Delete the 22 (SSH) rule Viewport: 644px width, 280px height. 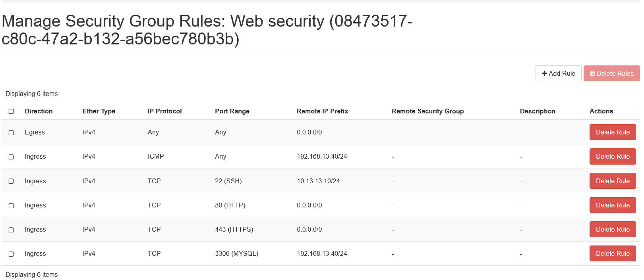click(x=613, y=181)
